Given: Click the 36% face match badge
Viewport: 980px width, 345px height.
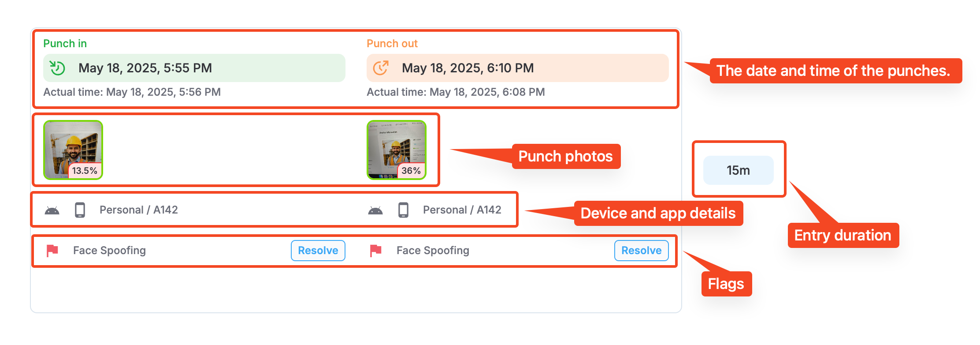Looking at the screenshot, I should [x=411, y=171].
